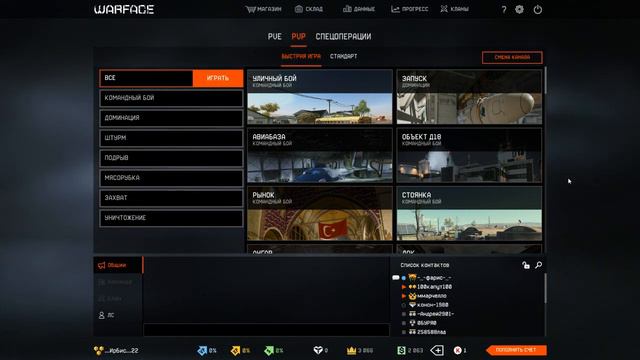The width and height of the screenshot is (640, 360).
Task: Open the Прогресс menu
Action: point(409,9)
